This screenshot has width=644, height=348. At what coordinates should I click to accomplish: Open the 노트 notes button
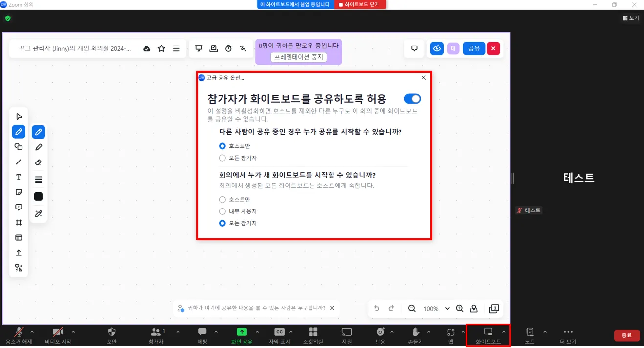tap(530, 336)
